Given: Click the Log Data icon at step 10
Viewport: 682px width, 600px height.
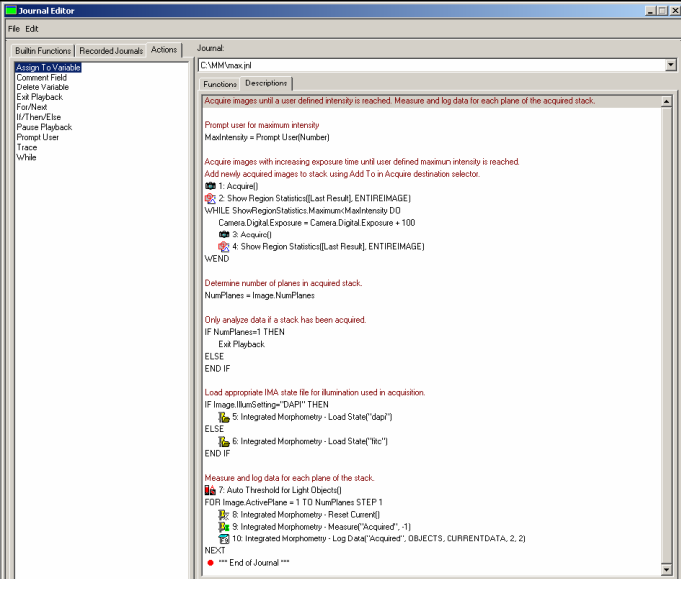Looking at the screenshot, I should point(223,538).
